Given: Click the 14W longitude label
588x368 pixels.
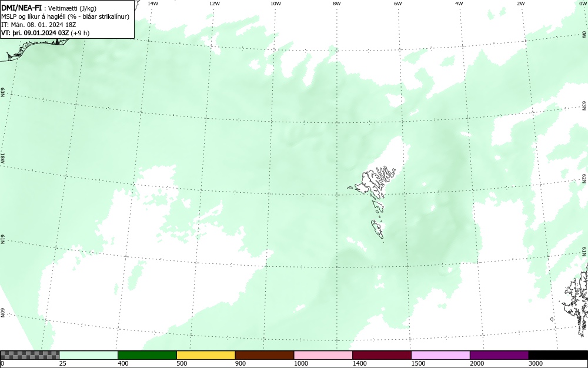Looking at the screenshot, I should coord(153,4).
